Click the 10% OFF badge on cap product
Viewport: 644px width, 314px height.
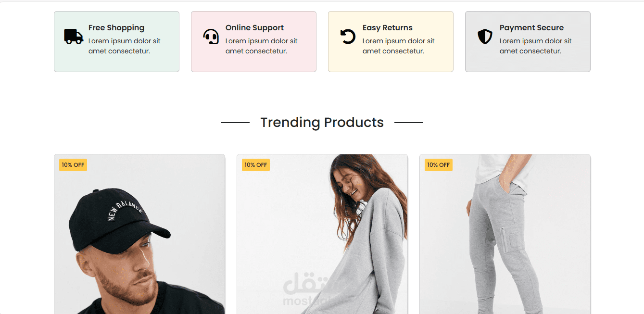(x=73, y=165)
